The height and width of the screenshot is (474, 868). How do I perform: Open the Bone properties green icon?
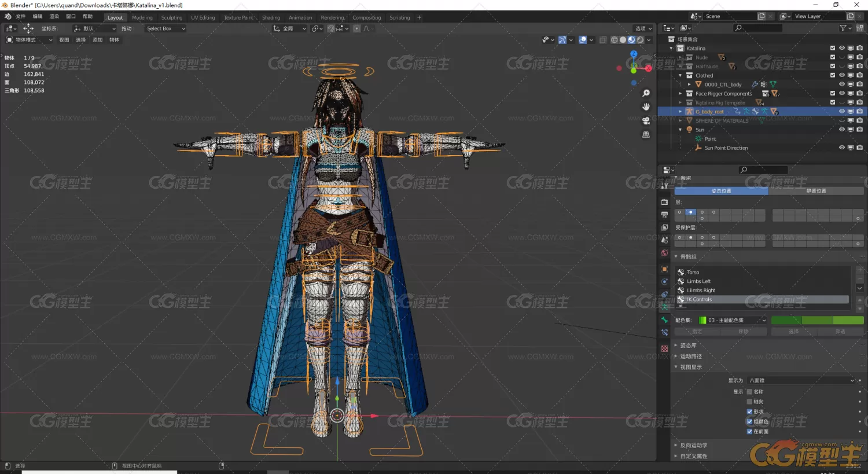[x=664, y=320]
